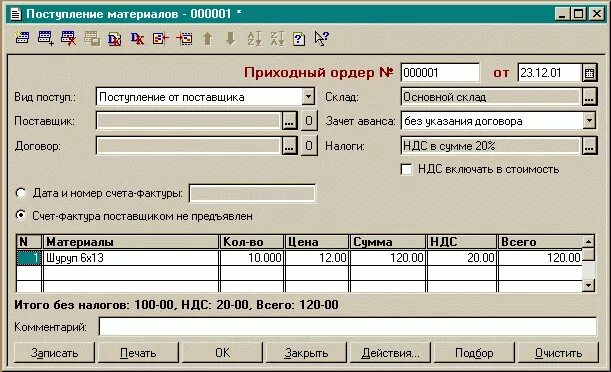Click the Всего column header
This screenshot has width=611, height=372.
(x=540, y=242)
